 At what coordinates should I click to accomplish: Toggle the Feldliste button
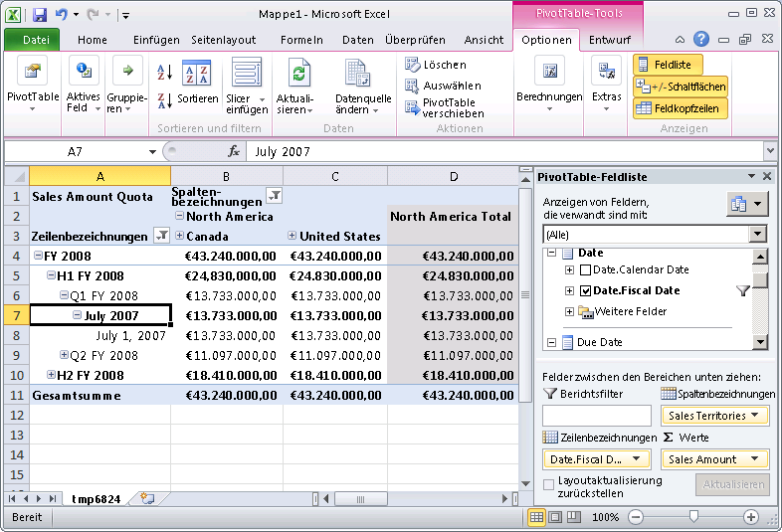click(669, 65)
